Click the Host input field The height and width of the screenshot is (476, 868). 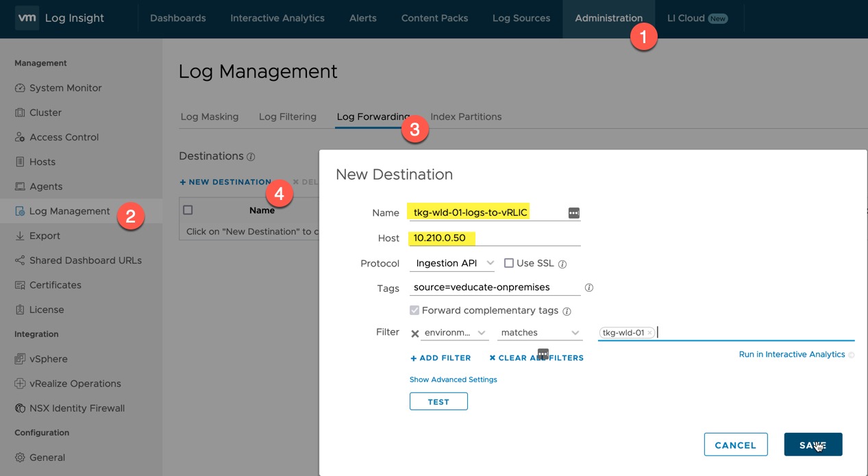[495, 238]
